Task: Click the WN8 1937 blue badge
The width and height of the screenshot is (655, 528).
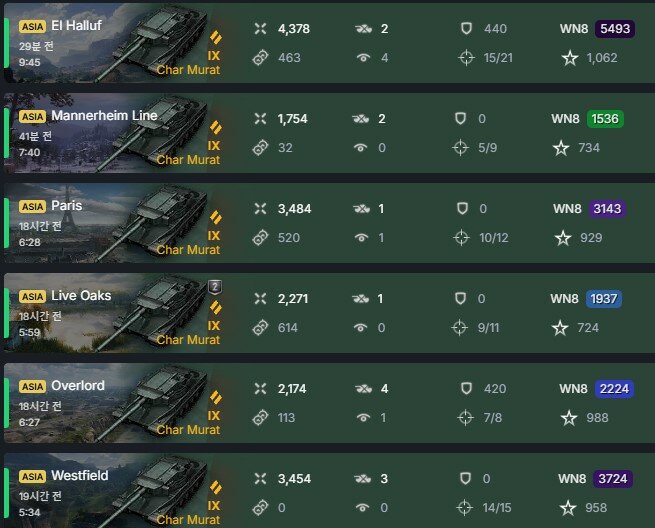Action: point(604,299)
